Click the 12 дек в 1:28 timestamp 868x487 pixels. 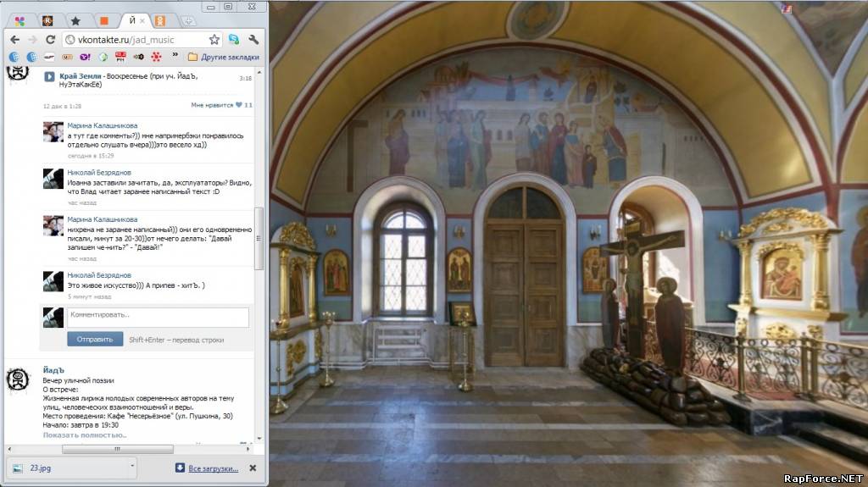tap(62, 106)
